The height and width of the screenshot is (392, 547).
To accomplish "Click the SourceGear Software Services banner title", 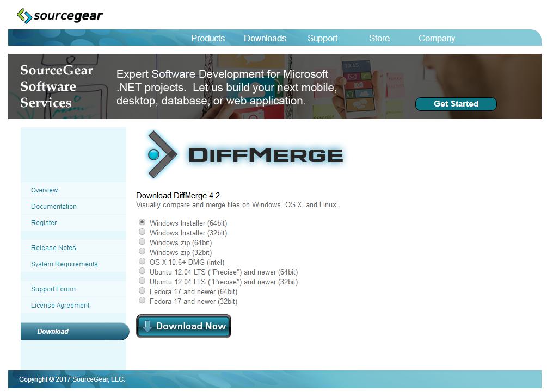I will pos(57,86).
